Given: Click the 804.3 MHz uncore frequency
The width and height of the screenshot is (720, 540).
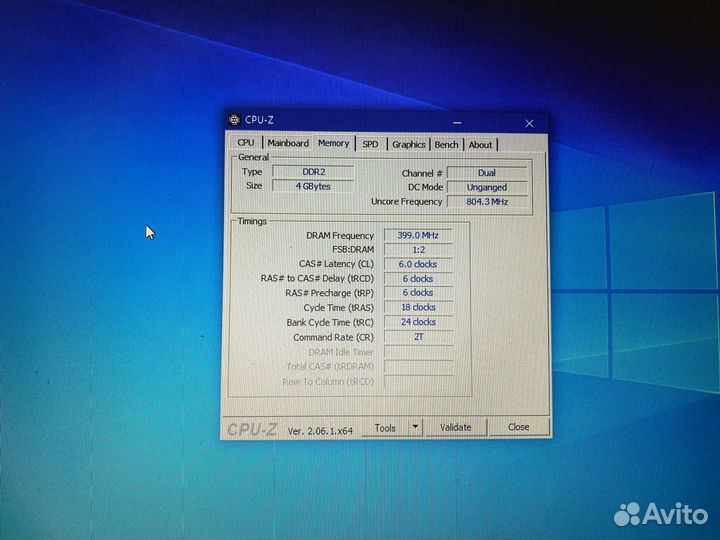Looking at the screenshot, I should pyautogui.click(x=487, y=202).
